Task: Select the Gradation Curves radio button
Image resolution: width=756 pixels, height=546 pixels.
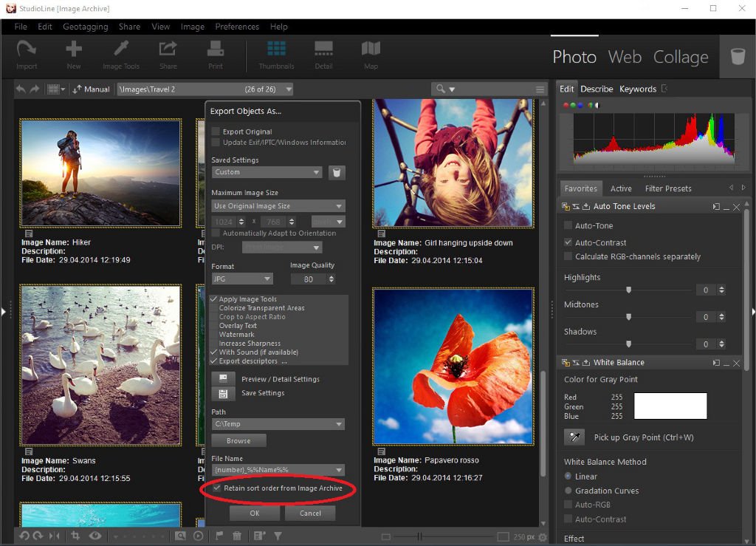Action: point(568,491)
